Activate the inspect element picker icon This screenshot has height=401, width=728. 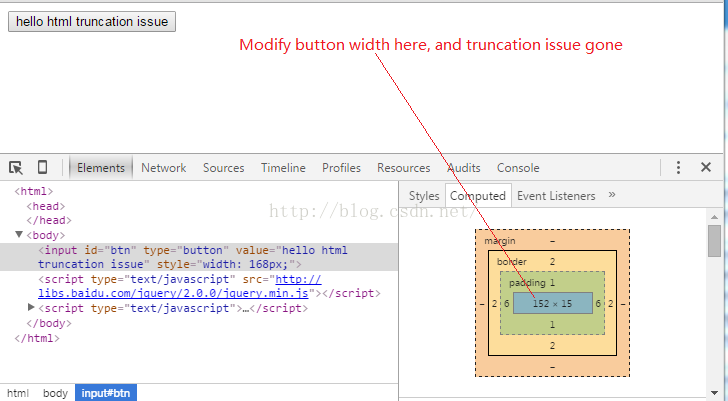(16, 168)
